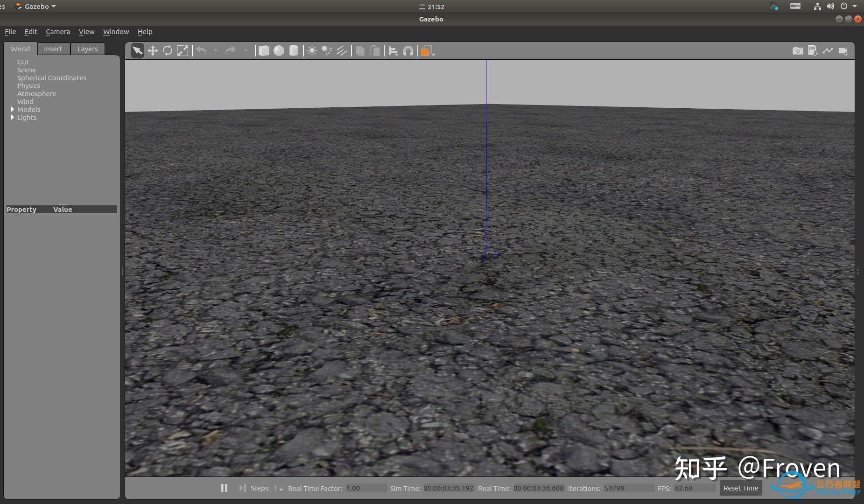
Task: Click the Paste icon in toolbar
Action: pyautogui.click(x=375, y=51)
